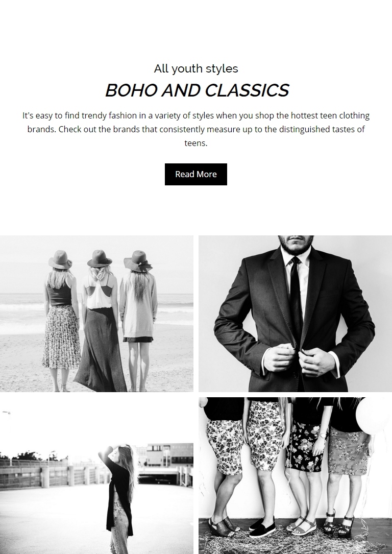Open the three women on beach photo
Viewport: 392px width, 554px height.
coord(96,314)
